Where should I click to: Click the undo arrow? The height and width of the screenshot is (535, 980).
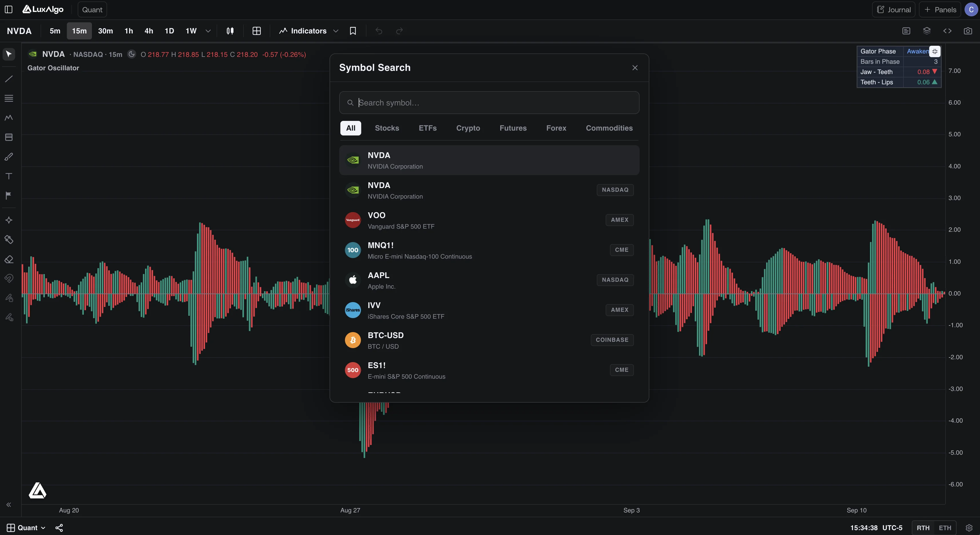click(x=379, y=31)
